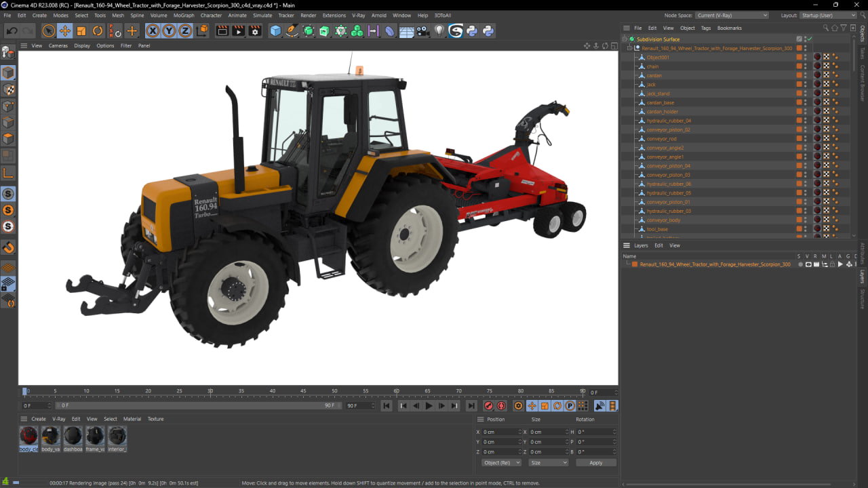
Task: Click Render to Picture Viewer icon
Action: (x=238, y=30)
